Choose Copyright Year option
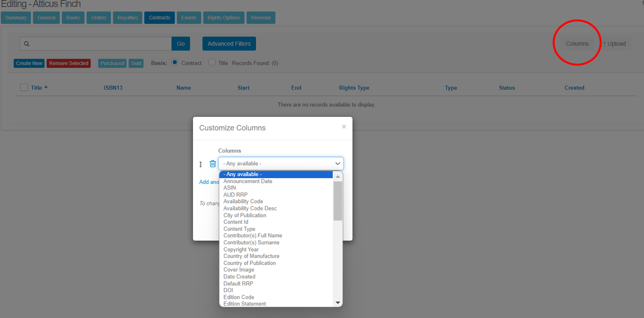644x318 pixels. pyautogui.click(x=276, y=250)
